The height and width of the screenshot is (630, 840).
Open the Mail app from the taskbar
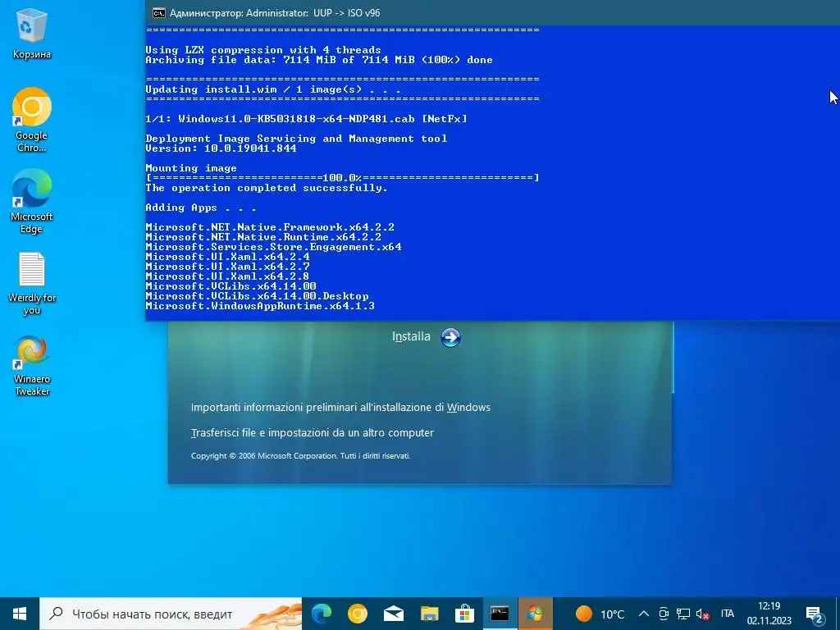[x=393, y=614]
